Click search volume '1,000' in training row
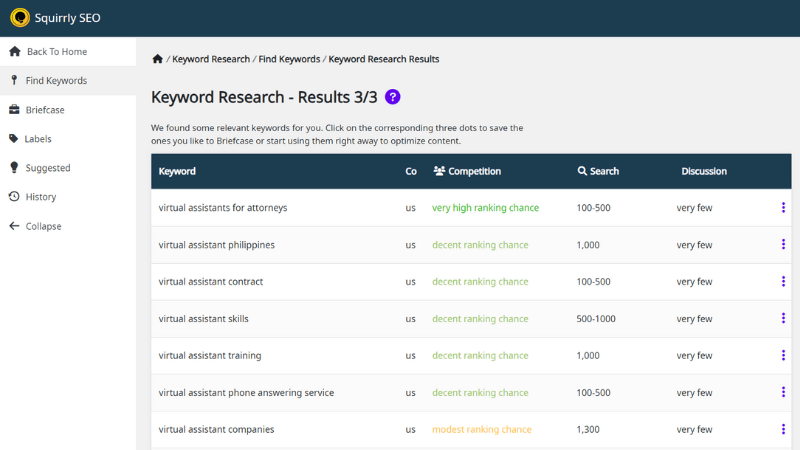Screen dimensions: 800x450 (x=588, y=356)
